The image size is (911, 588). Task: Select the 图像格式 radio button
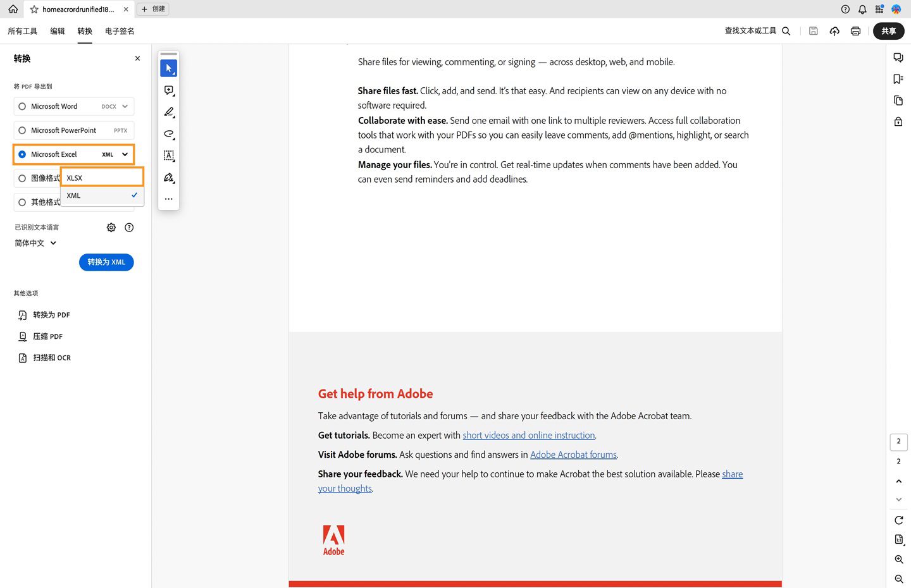point(22,178)
